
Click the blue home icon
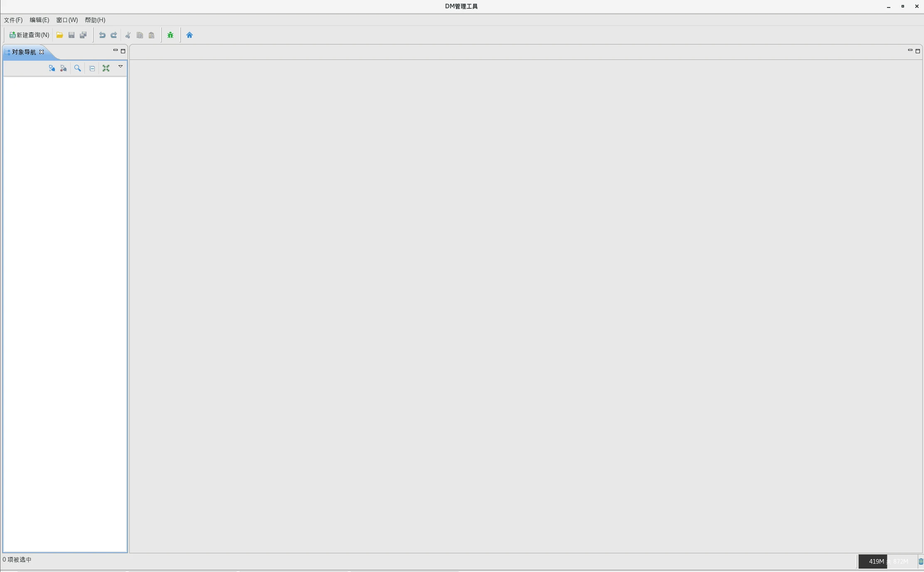tap(190, 35)
